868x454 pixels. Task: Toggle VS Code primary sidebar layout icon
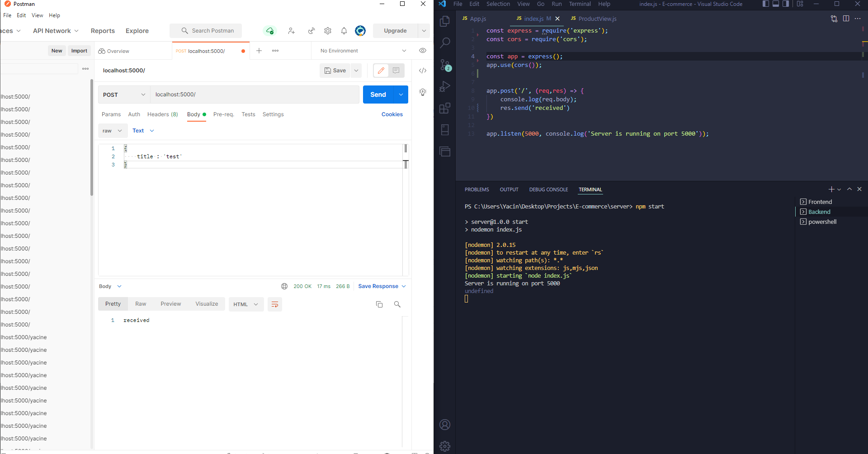click(766, 4)
